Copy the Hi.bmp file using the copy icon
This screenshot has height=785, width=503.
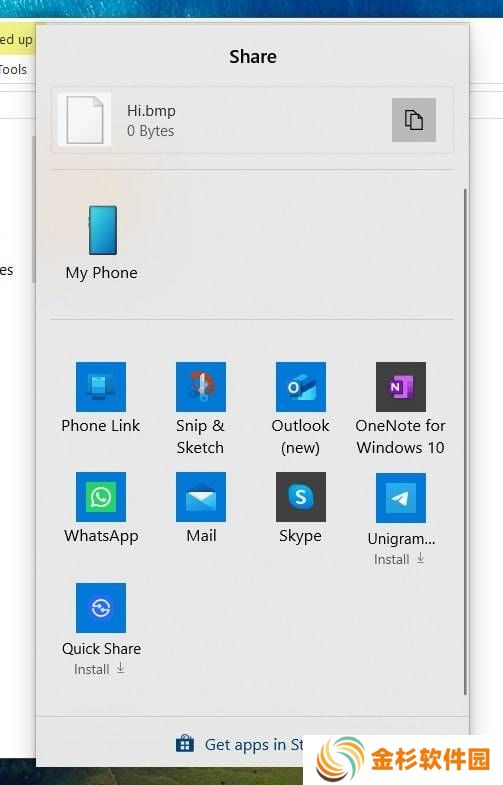pyautogui.click(x=413, y=120)
